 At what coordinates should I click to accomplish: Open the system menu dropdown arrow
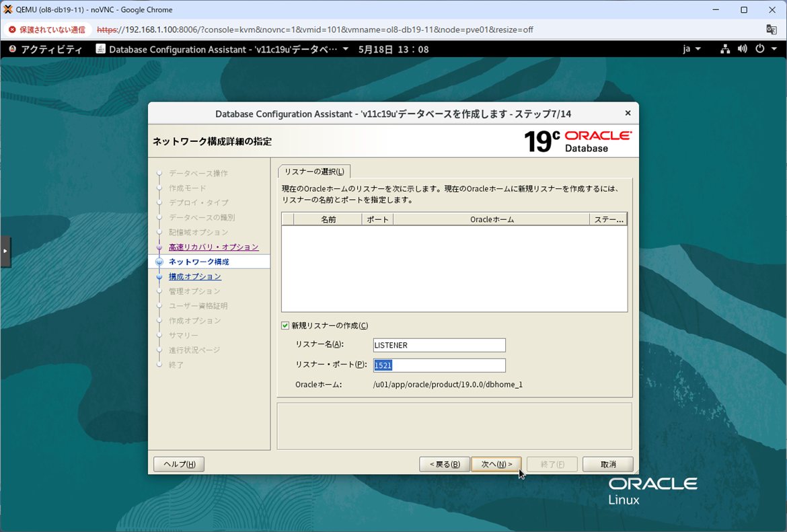click(774, 49)
